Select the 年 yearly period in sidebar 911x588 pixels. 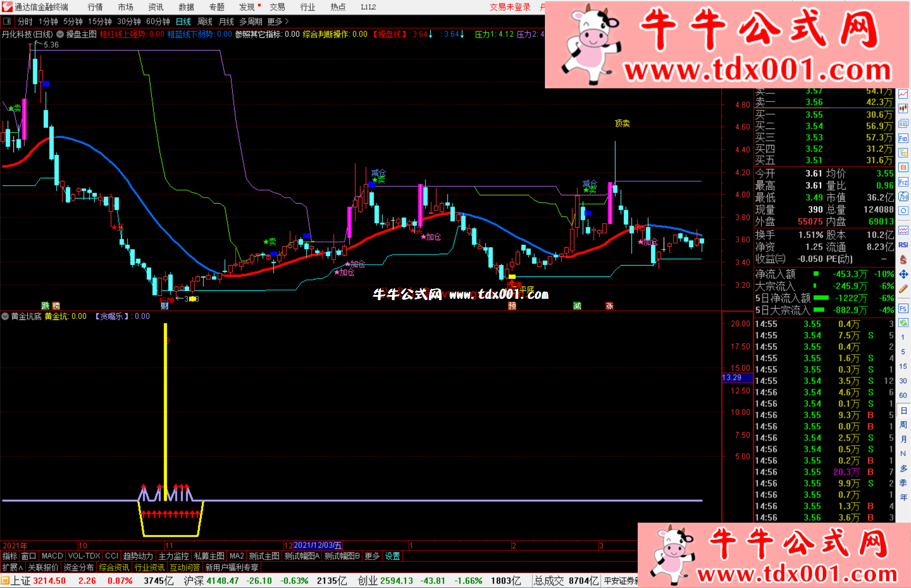click(x=903, y=498)
